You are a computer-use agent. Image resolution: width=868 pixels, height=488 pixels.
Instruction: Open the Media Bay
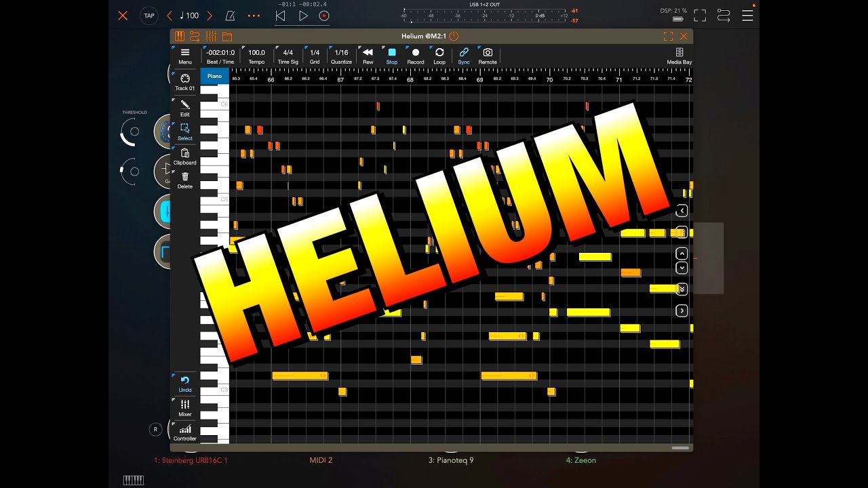tap(679, 56)
